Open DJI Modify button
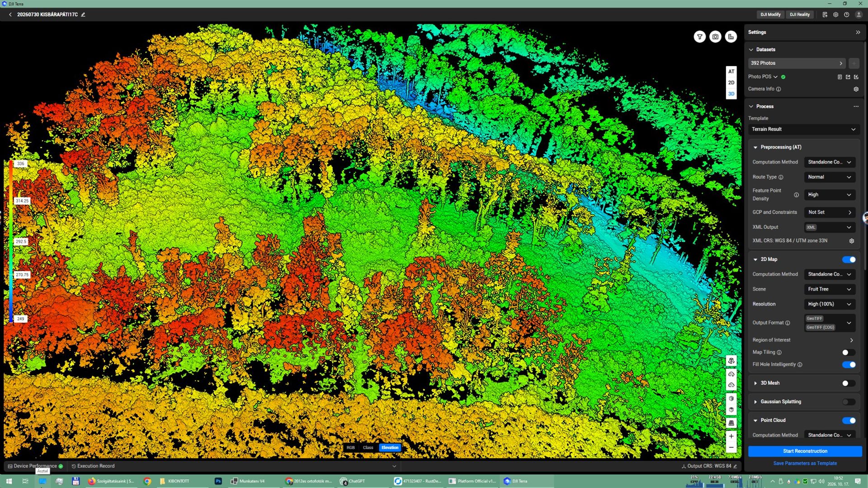The width and height of the screenshot is (868, 488). (x=770, y=14)
